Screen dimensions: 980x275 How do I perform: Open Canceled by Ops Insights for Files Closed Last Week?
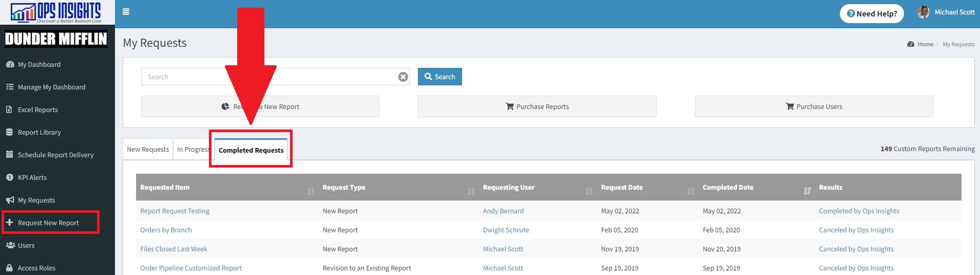click(856, 249)
